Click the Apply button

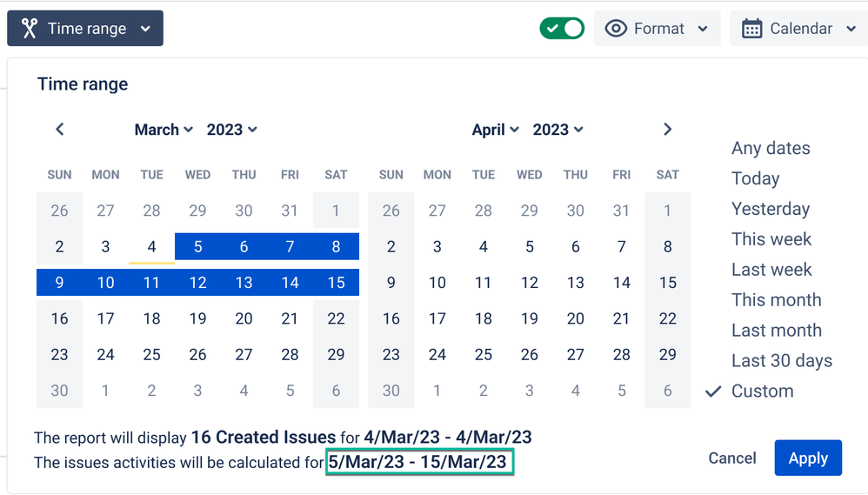[x=807, y=458]
